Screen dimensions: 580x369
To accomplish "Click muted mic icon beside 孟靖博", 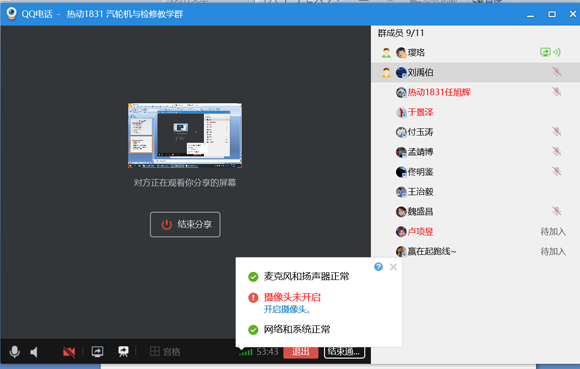I will (x=557, y=152).
